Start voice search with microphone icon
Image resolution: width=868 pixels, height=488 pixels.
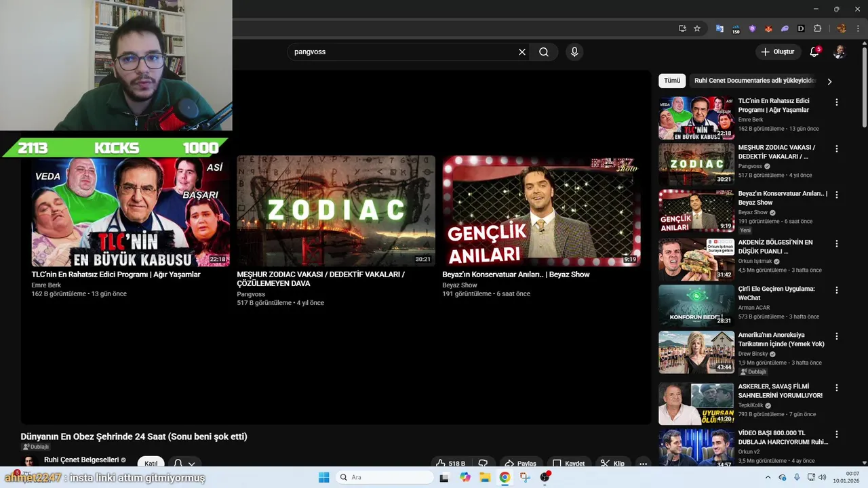[x=574, y=52]
